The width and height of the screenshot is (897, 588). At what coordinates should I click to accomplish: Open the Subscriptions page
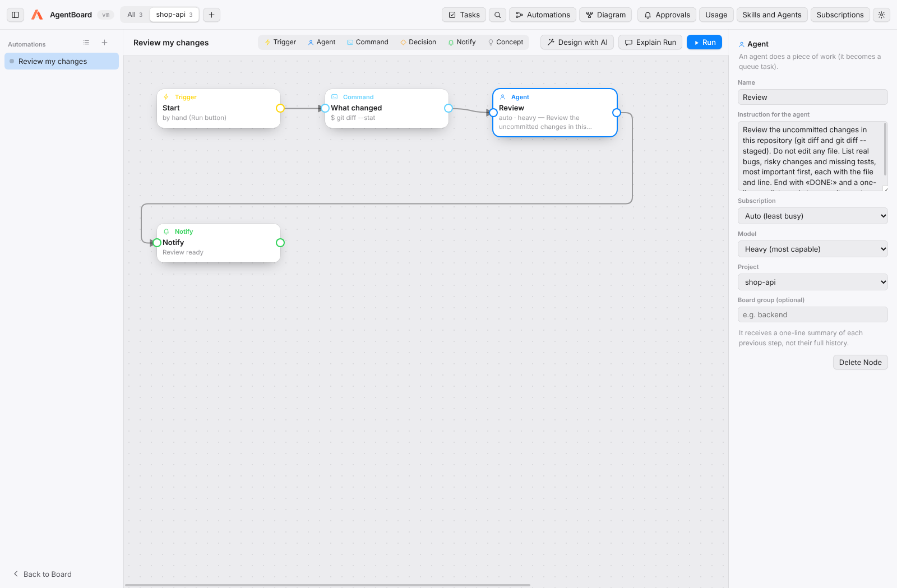coord(840,15)
